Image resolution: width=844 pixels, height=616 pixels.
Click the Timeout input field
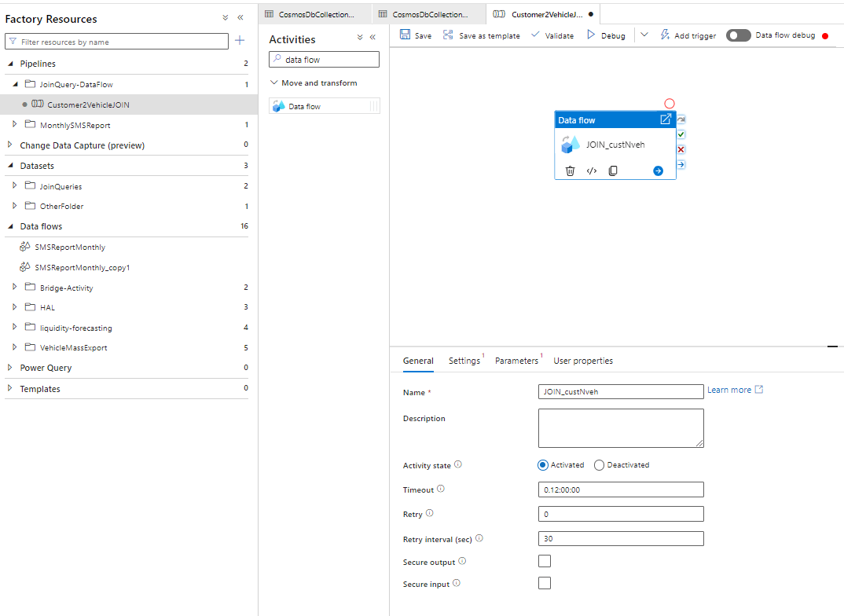(x=621, y=489)
